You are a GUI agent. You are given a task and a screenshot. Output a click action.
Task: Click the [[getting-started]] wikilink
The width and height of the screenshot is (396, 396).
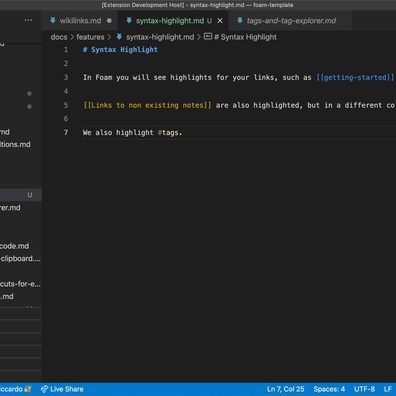point(355,77)
